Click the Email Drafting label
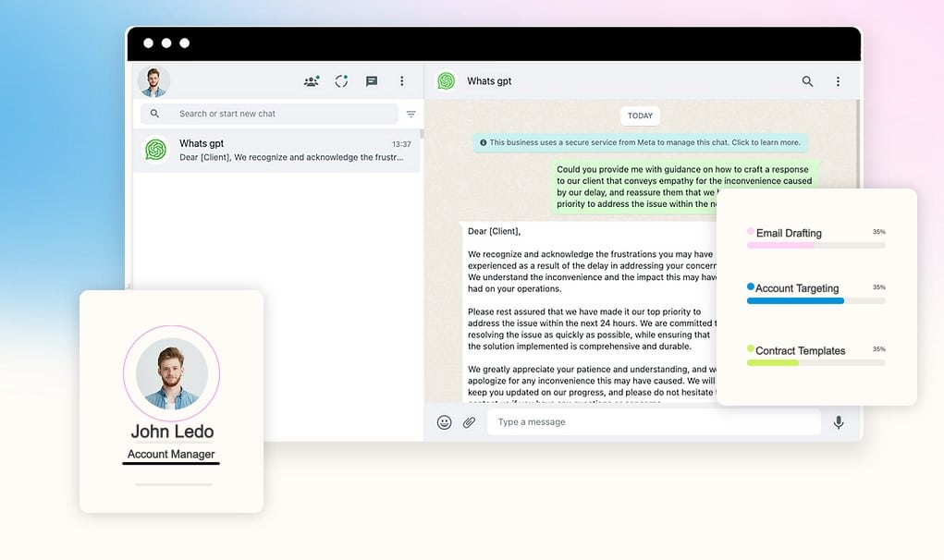Screen dimensions: 944x560 (789, 234)
